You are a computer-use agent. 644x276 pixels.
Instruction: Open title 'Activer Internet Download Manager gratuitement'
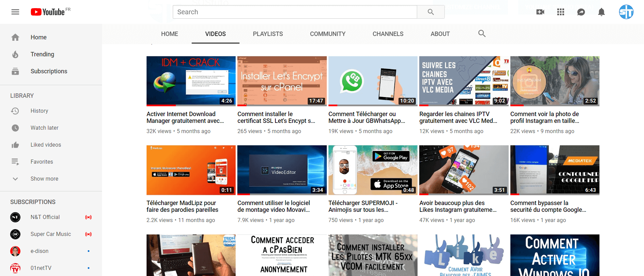[185, 117]
